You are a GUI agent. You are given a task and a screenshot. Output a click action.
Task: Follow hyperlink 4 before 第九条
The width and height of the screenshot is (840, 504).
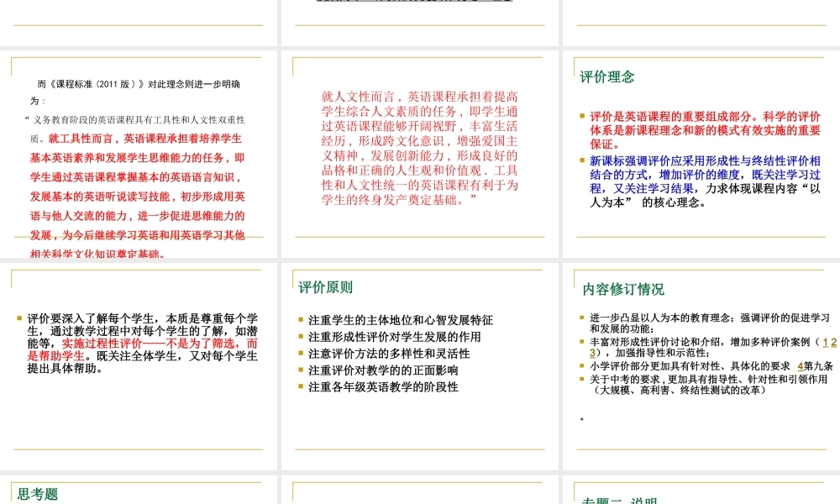pos(800,366)
